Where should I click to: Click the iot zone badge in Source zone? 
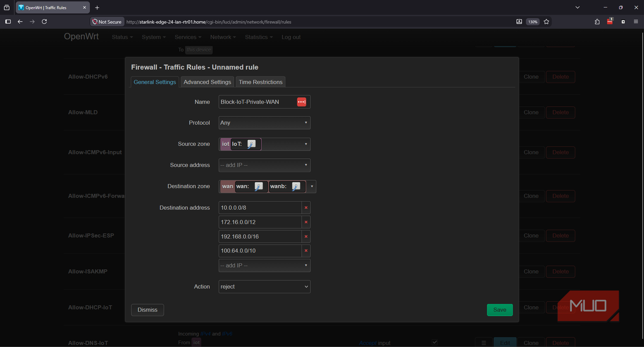point(226,144)
